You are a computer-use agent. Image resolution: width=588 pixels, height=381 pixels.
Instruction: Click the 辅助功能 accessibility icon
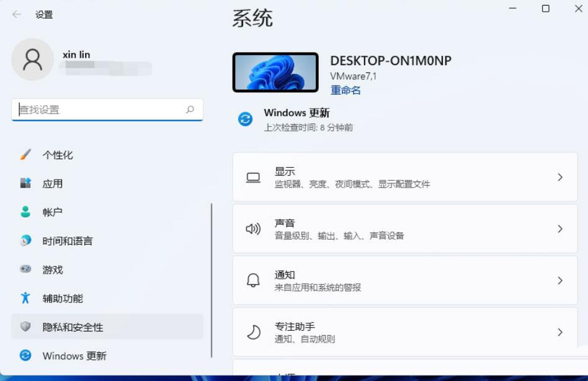click(26, 298)
